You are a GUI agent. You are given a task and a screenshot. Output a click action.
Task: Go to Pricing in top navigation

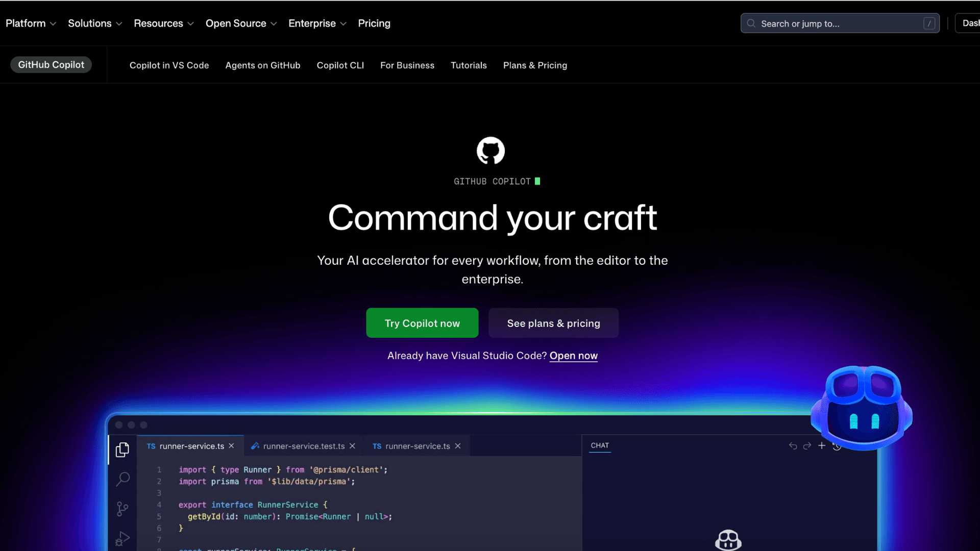click(x=374, y=23)
